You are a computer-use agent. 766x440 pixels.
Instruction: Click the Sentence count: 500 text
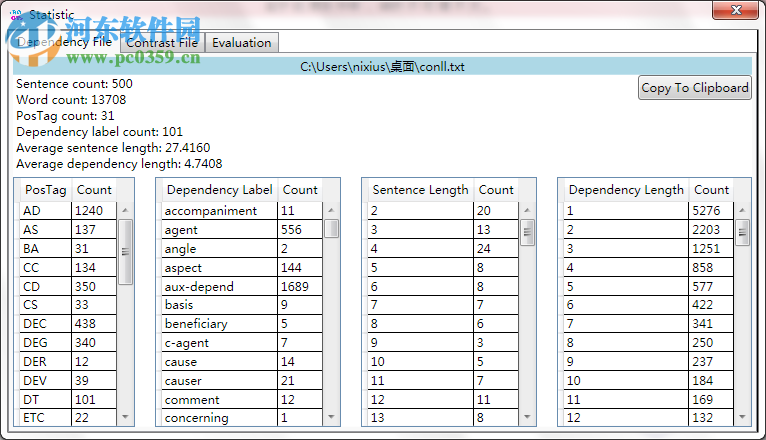click(74, 84)
